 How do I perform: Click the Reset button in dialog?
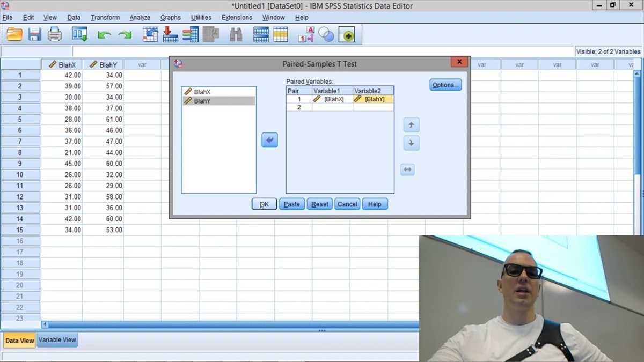pyautogui.click(x=320, y=204)
